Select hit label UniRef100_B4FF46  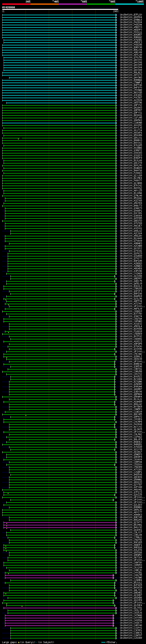point(131,85)
